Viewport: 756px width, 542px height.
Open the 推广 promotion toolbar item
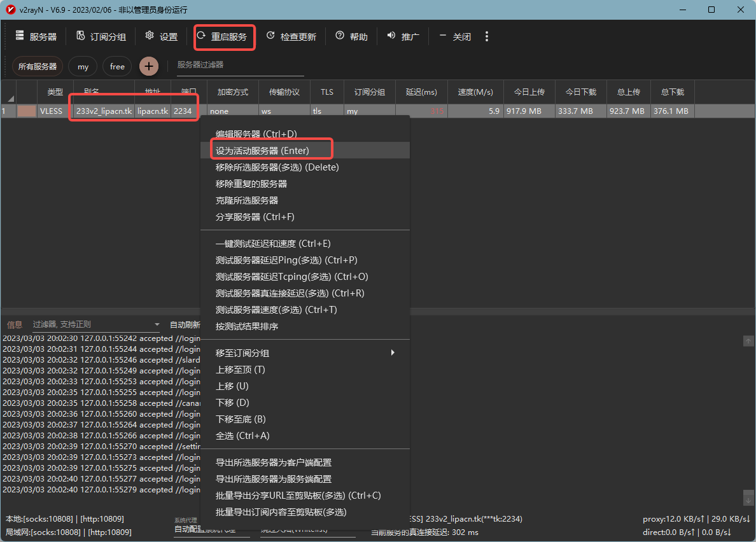(403, 37)
